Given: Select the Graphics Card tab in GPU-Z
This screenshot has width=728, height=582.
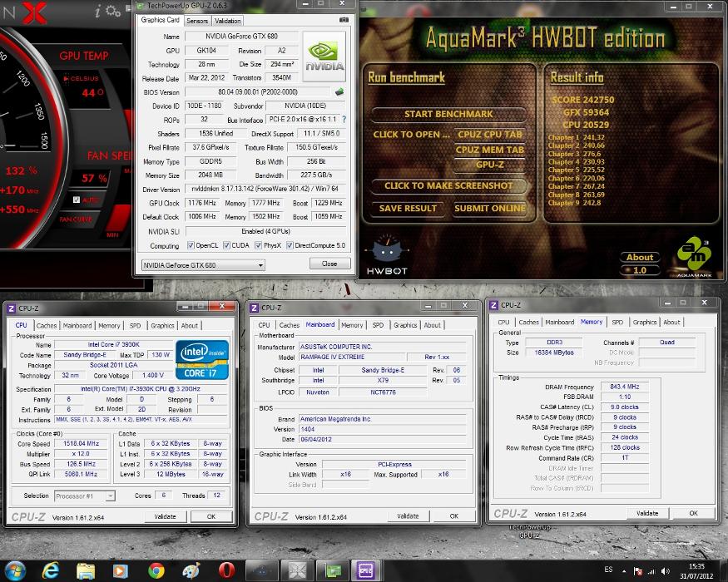Looking at the screenshot, I should tap(160, 20).
